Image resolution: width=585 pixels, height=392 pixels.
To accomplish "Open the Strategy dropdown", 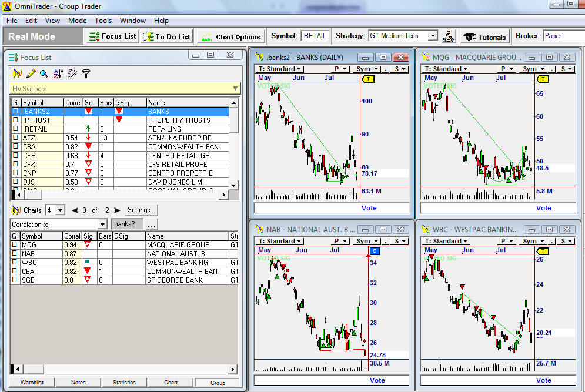I will coord(432,36).
